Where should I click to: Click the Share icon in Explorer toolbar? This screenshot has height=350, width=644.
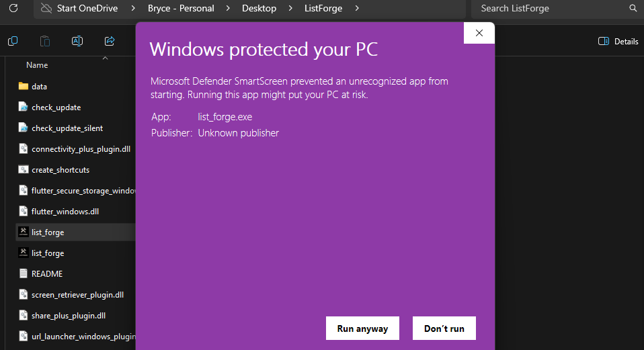[110, 41]
